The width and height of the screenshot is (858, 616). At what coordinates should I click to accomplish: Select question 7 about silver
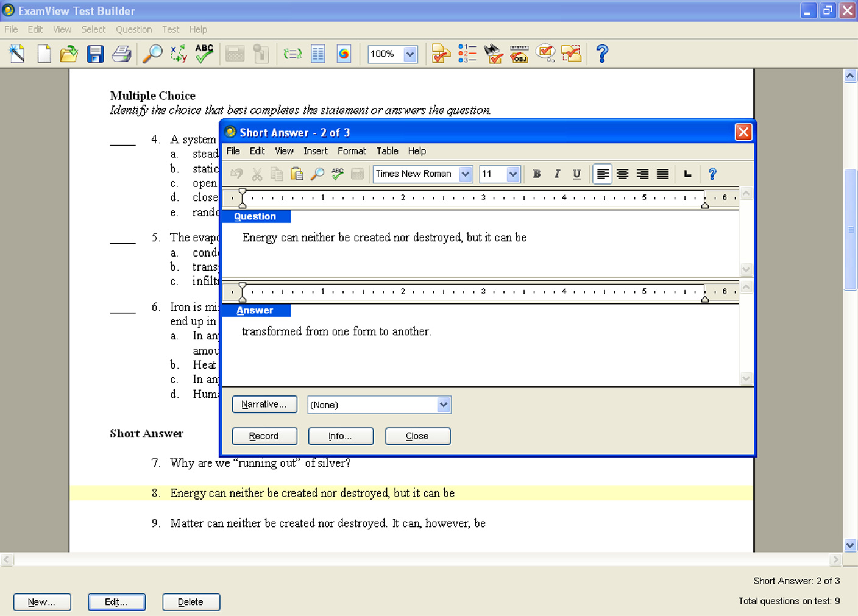click(x=260, y=463)
